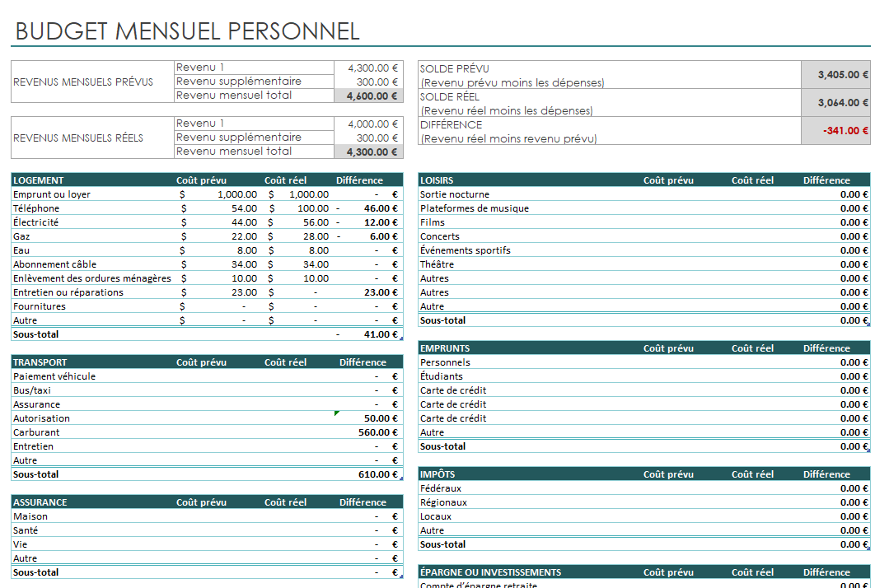The width and height of the screenshot is (875, 588).
Task: Click the Bus/taxi row label
Action: tap(32, 390)
